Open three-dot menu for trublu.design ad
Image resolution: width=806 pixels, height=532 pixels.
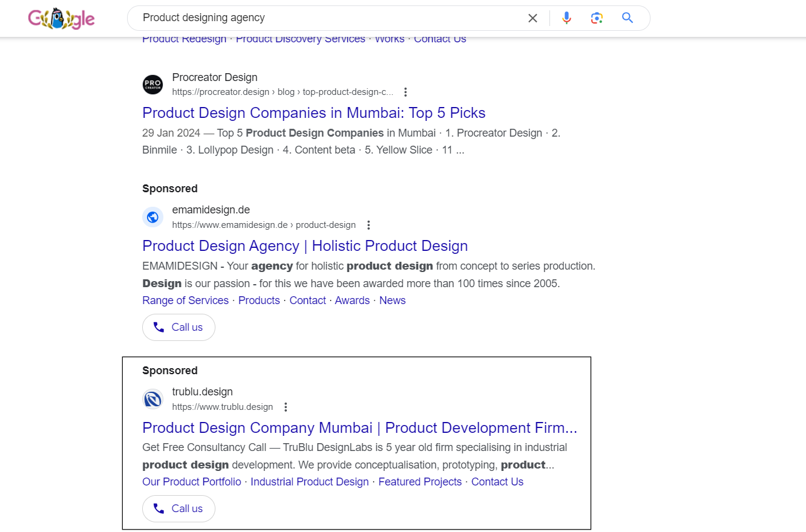(286, 407)
